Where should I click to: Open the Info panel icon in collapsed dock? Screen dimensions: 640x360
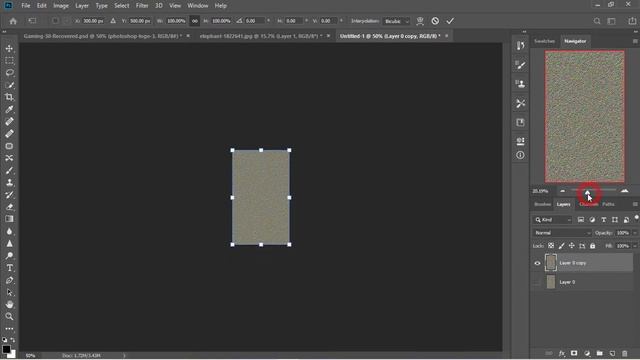pyautogui.click(x=520, y=155)
